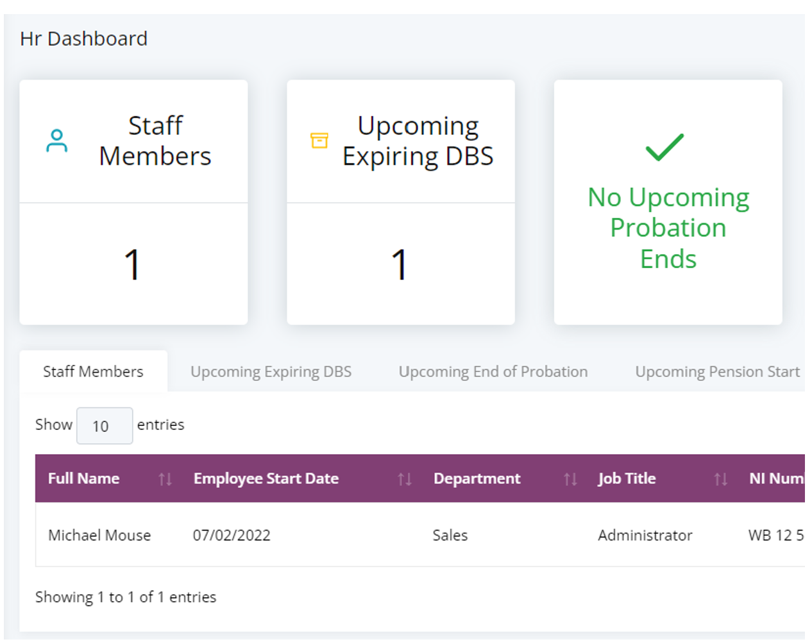This screenshot has height=644, width=812.
Task: Select the Staff Members tab
Action: pyautogui.click(x=93, y=371)
